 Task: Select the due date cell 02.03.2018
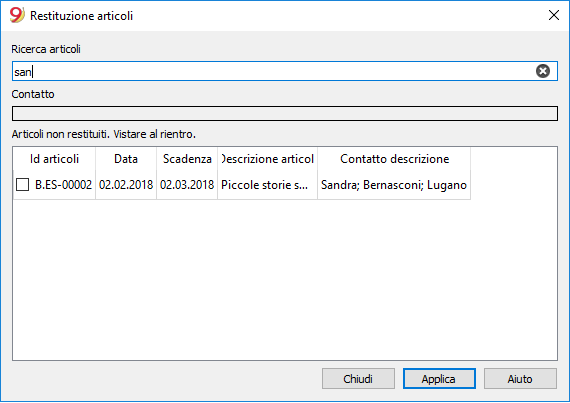pos(187,185)
